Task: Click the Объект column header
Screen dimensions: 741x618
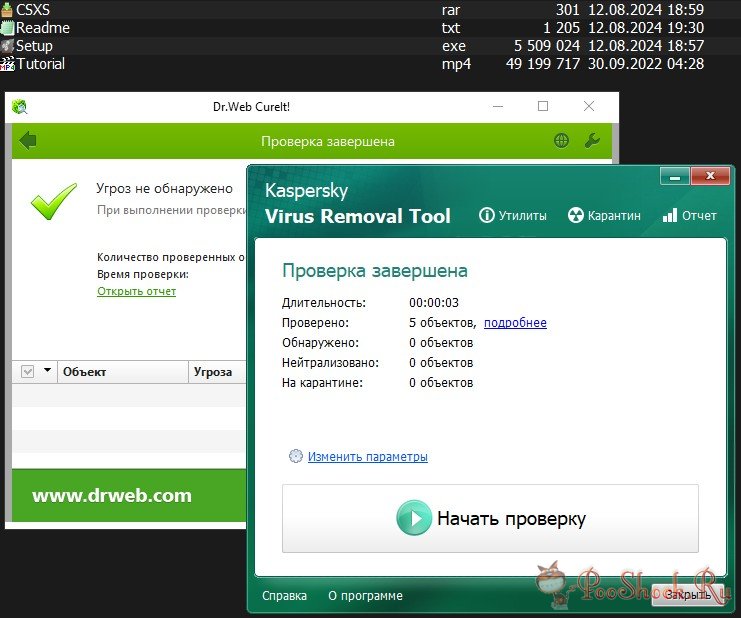Action: (123, 372)
